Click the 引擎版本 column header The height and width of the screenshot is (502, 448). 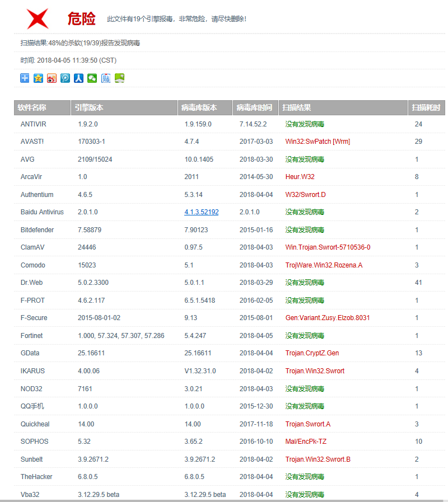[x=124, y=107]
